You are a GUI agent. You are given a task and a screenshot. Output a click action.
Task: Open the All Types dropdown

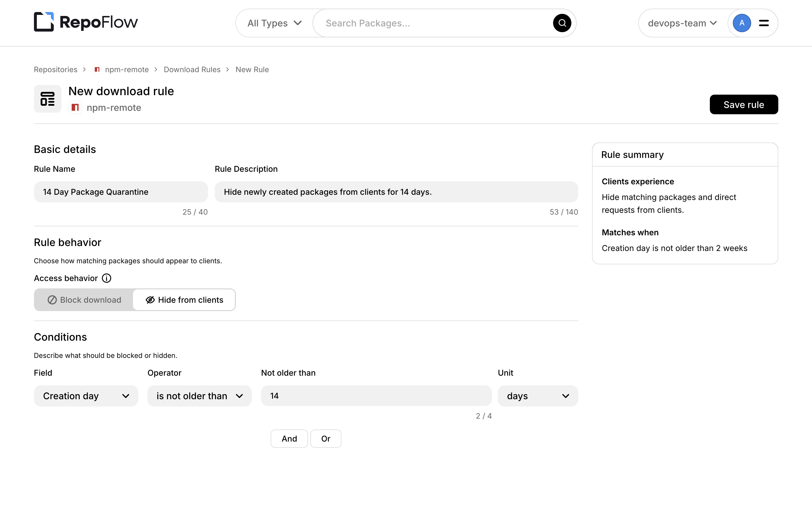click(x=274, y=23)
